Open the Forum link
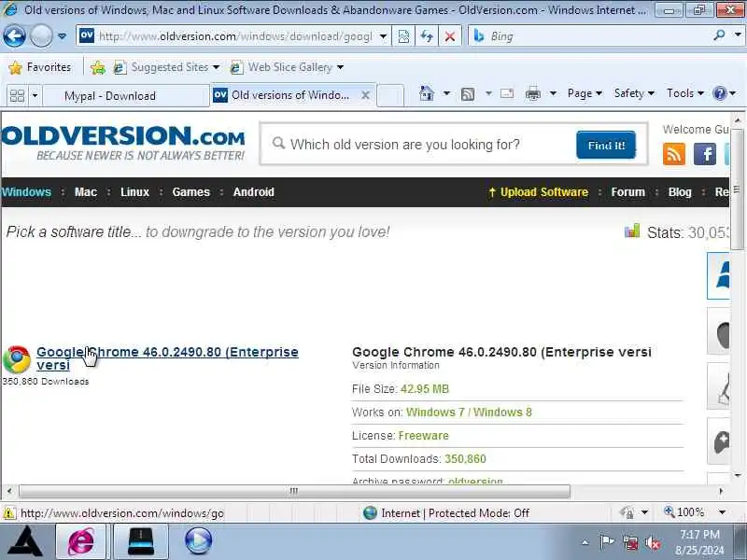Screen dimensions: 747x560 point(627,192)
